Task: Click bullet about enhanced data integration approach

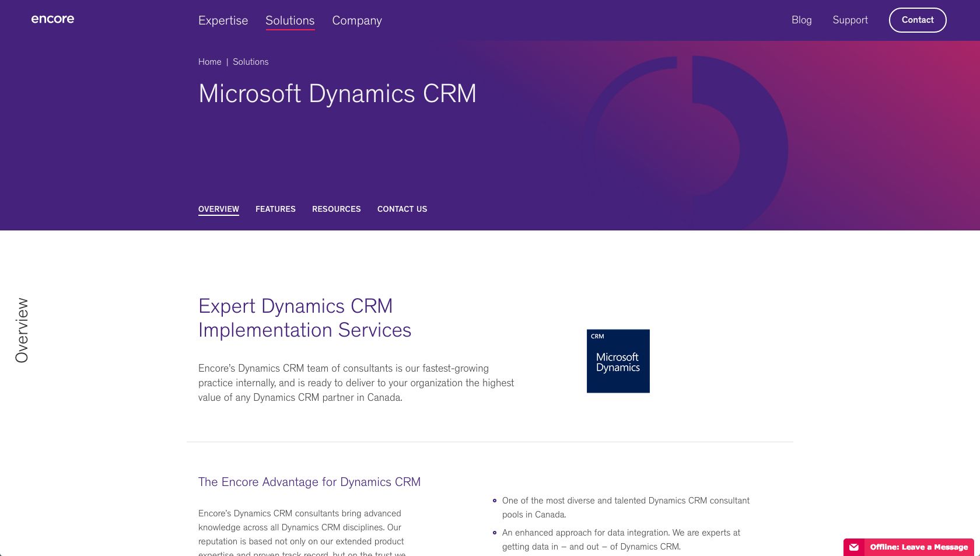Action: coord(621,540)
